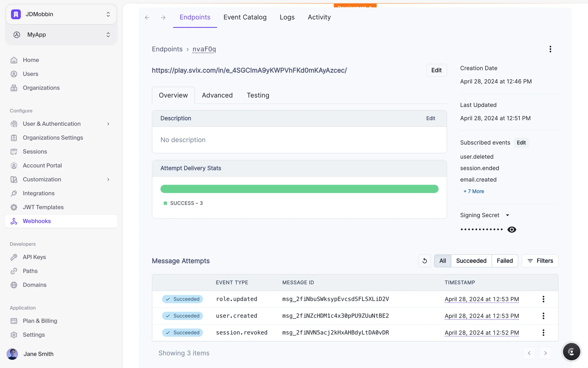Click the back navigation arrow

click(147, 17)
